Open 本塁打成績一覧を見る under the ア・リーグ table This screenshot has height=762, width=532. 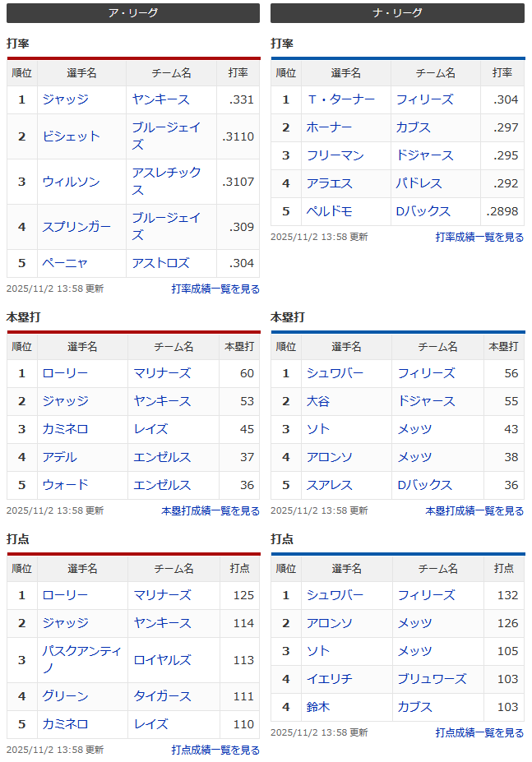[x=210, y=510]
